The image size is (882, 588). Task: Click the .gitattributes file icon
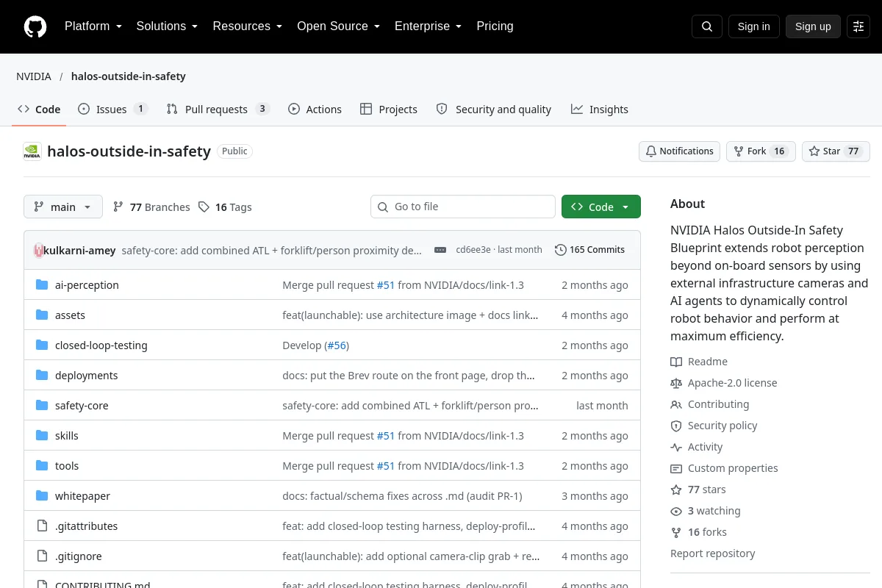coord(42,526)
